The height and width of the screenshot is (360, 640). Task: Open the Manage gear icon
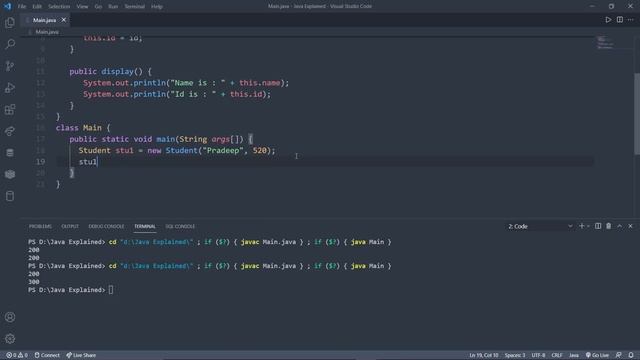coord(10,338)
